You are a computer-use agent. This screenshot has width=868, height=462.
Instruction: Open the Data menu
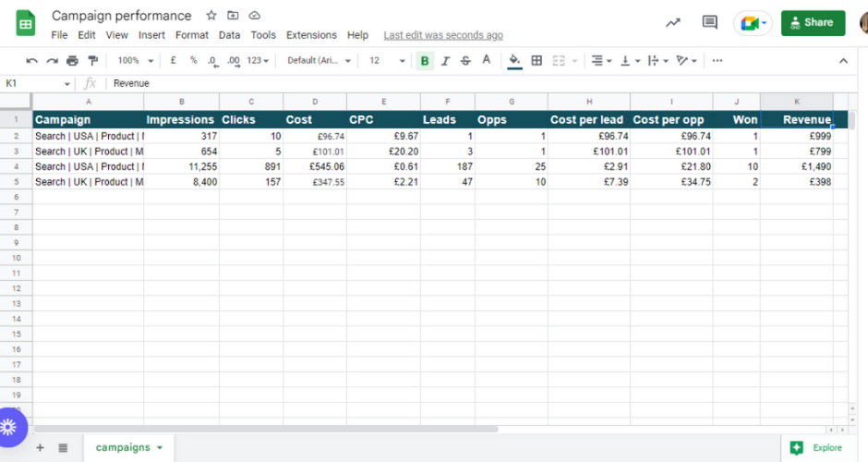tap(229, 35)
